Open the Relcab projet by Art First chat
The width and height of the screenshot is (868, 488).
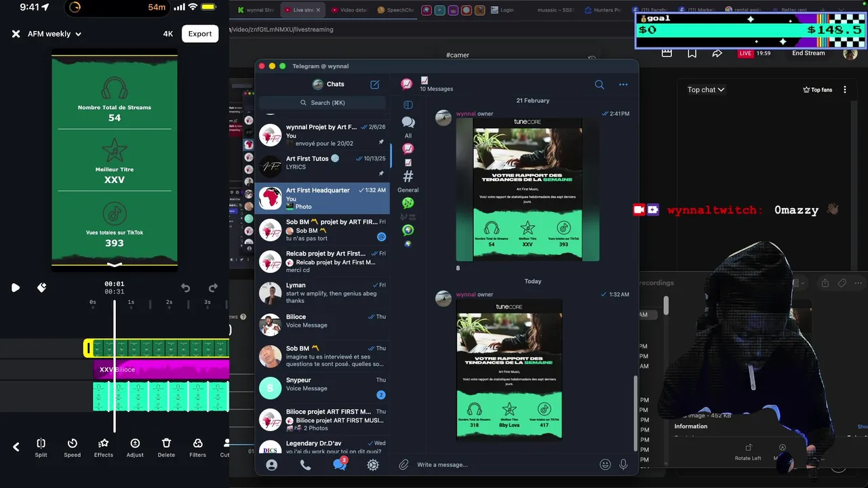pyautogui.click(x=323, y=262)
